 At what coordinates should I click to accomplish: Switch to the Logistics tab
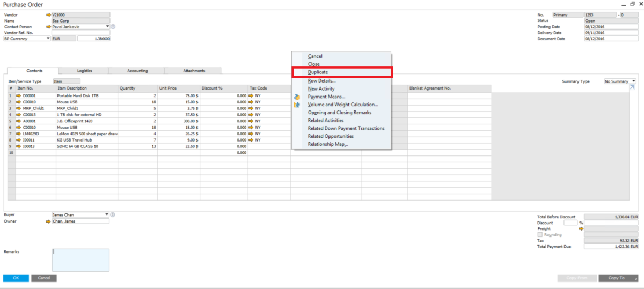84,71
